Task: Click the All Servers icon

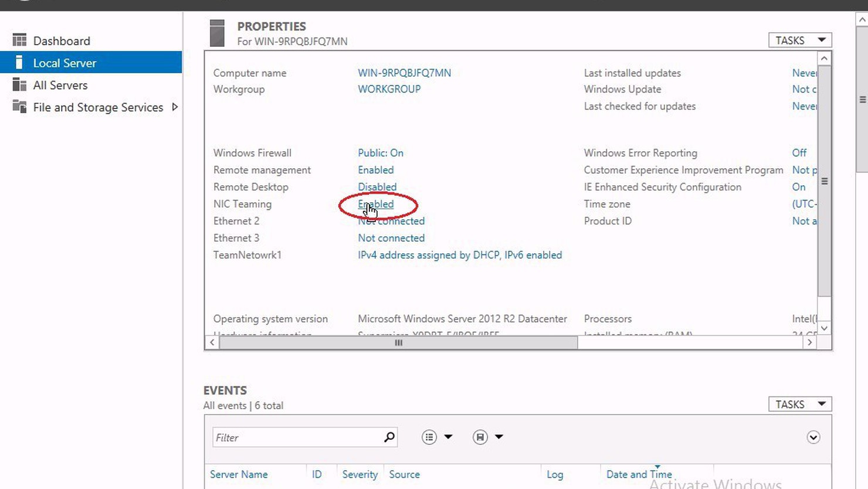Action: [19, 84]
